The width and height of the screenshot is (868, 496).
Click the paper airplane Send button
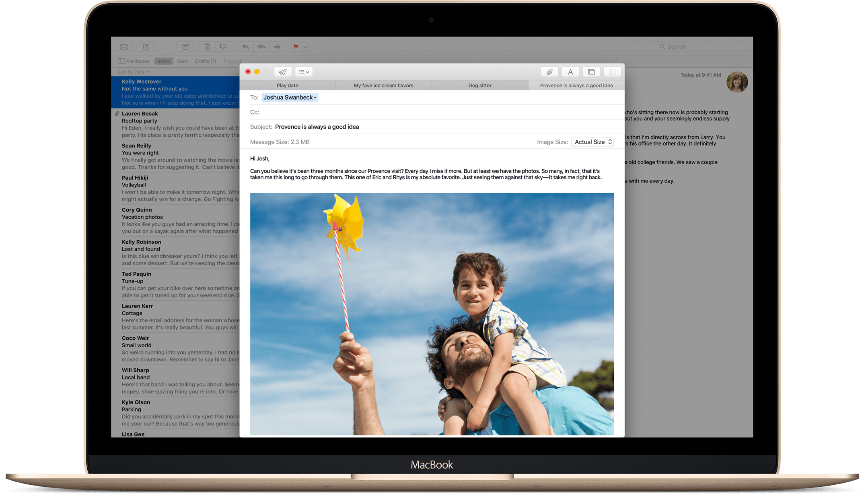point(283,72)
